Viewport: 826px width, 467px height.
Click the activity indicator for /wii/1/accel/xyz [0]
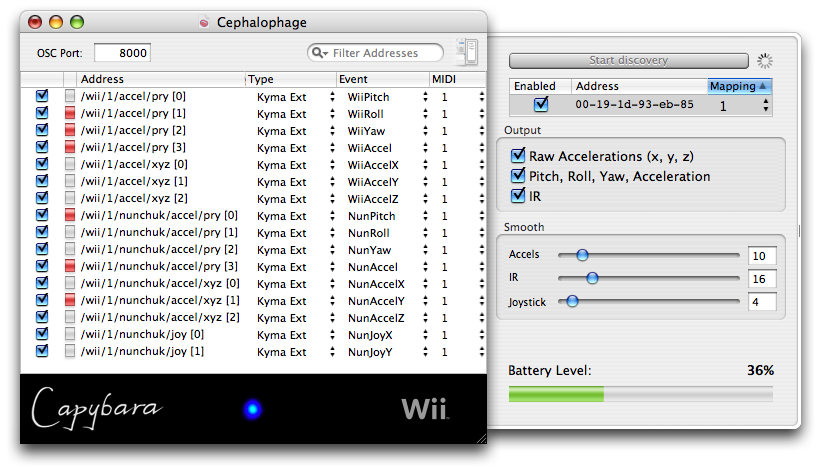70,164
